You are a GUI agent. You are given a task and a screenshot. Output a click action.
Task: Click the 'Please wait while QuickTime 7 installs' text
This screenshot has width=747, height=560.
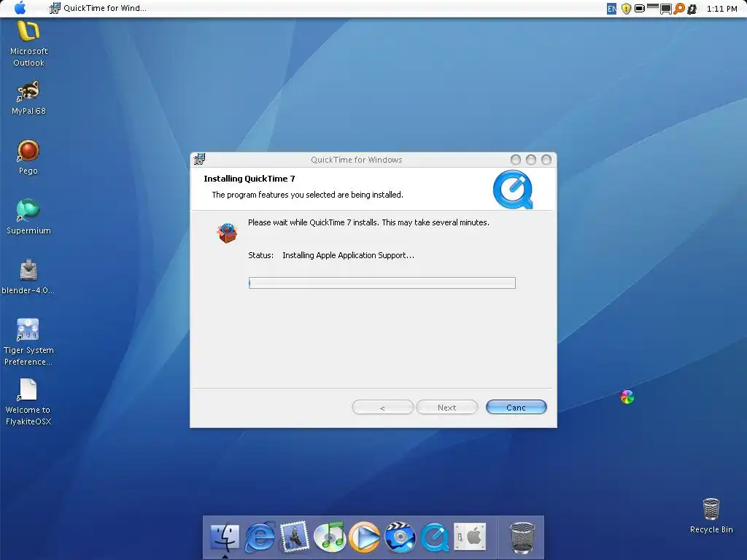click(368, 222)
